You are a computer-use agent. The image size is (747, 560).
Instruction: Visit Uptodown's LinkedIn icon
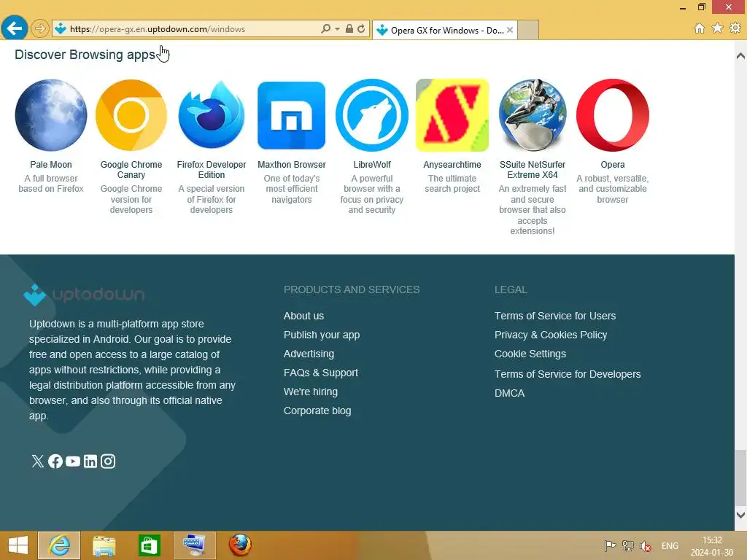[90, 461]
